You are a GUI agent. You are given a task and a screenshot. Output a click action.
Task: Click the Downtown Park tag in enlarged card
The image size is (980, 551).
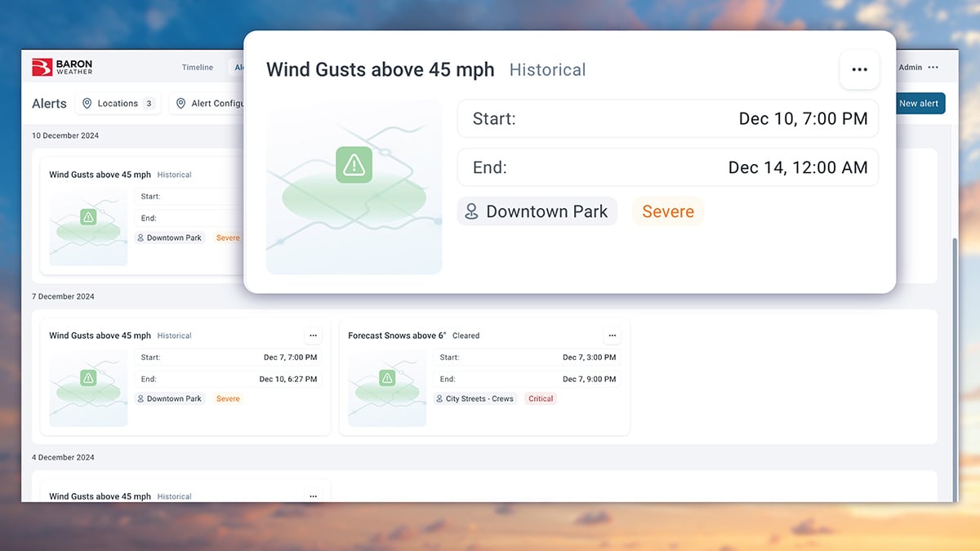[537, 211]
